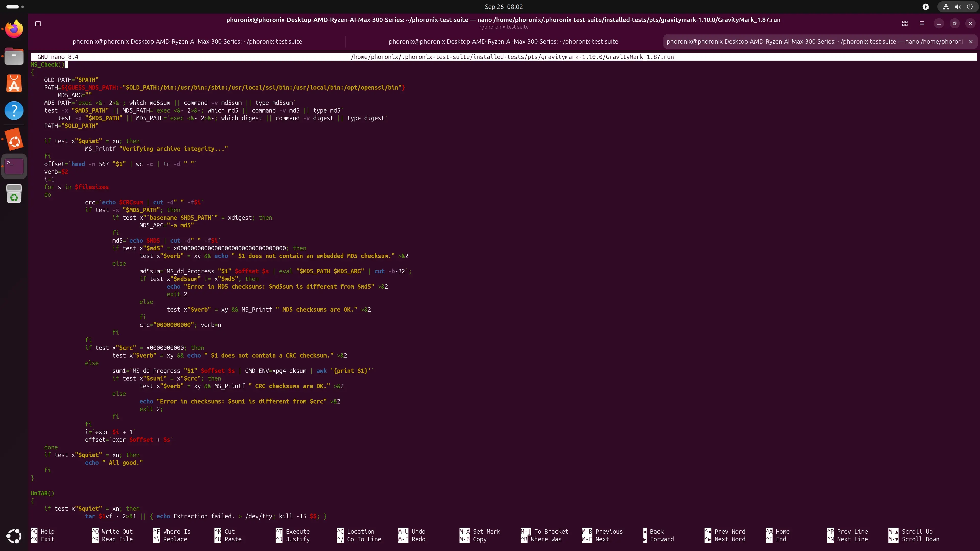Close the nano terminal tab
980x551 pixels.
coord(971,41)
